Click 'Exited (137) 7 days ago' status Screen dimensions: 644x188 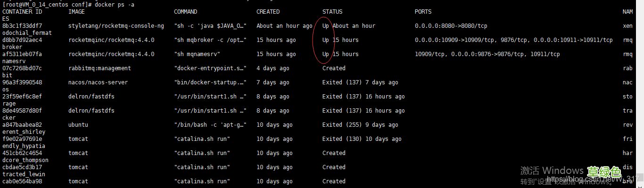tap(360, 82)
